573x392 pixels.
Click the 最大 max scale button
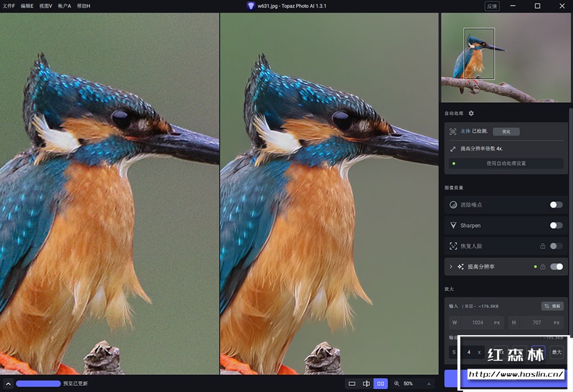click(x=556, y=352)
